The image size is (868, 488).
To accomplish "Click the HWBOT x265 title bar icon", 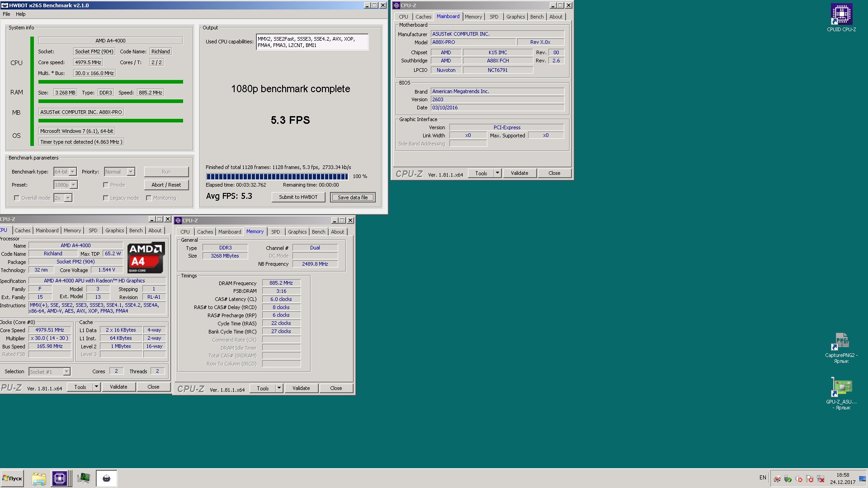I will pos(5,5).
